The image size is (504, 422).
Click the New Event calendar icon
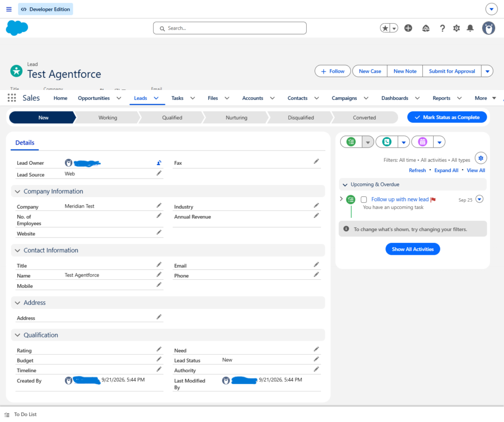pyautogui.click(x=422, y=142)
